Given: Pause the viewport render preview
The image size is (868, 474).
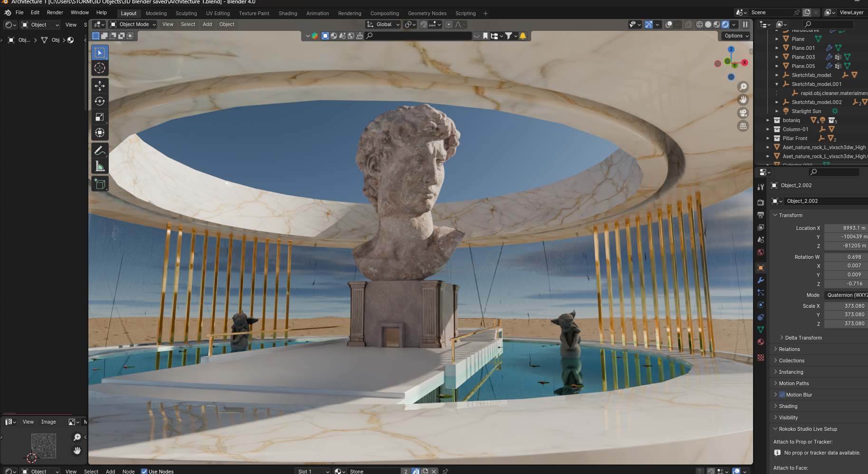Looking at the screenshot, I should 745,24.
